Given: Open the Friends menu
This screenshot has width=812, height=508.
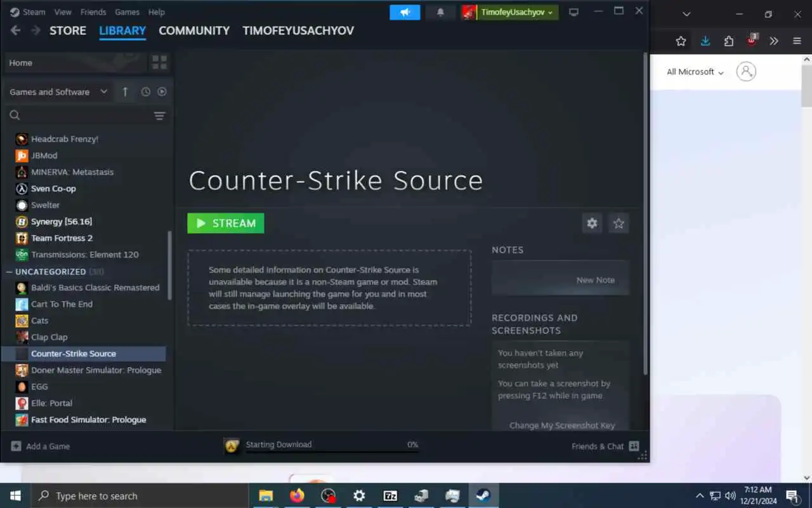Looking at the screenshot, I should pos(93,12).
